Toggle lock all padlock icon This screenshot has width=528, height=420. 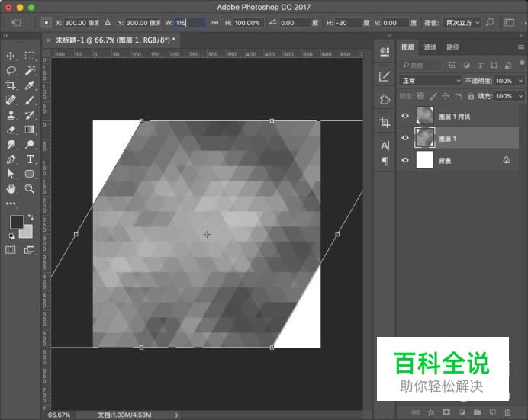pos(471,96)
